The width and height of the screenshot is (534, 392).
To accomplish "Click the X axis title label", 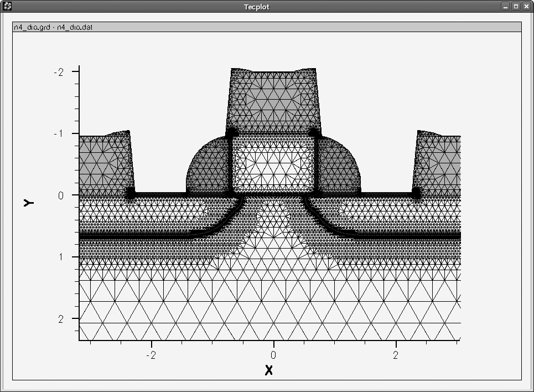I will (x=269, y=370).
